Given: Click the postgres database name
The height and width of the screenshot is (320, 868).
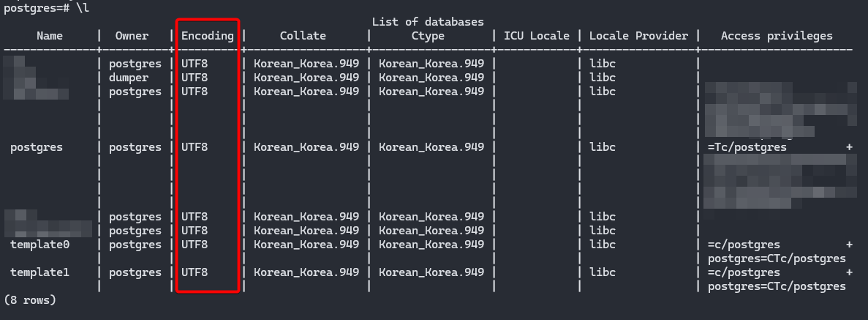Looking at the screenshot, I should [37, 147].
